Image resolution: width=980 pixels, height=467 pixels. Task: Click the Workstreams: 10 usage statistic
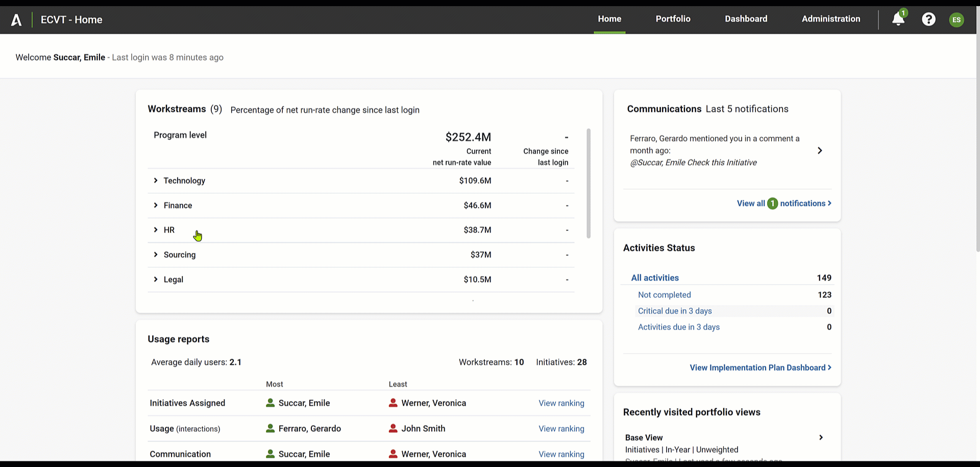click(x=491, y=362)
